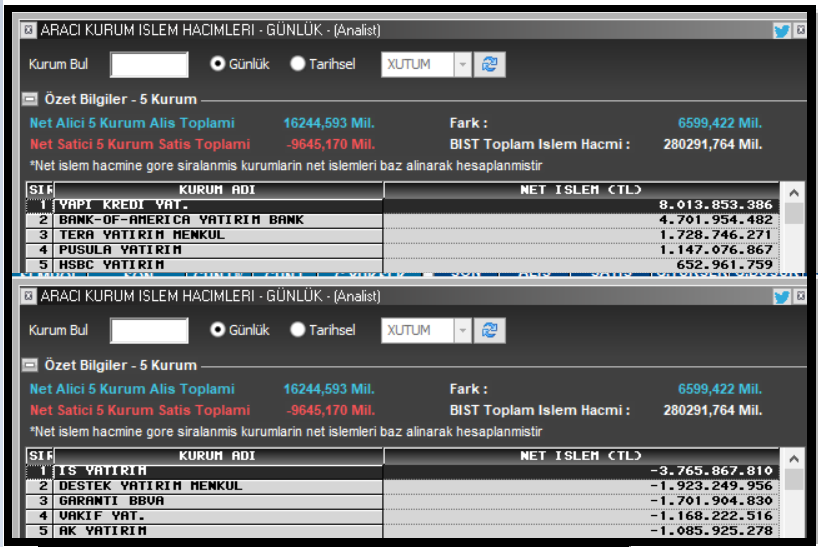
Task: Click the scrollbar thumb in the top table
Action: (x=793, y=213)
